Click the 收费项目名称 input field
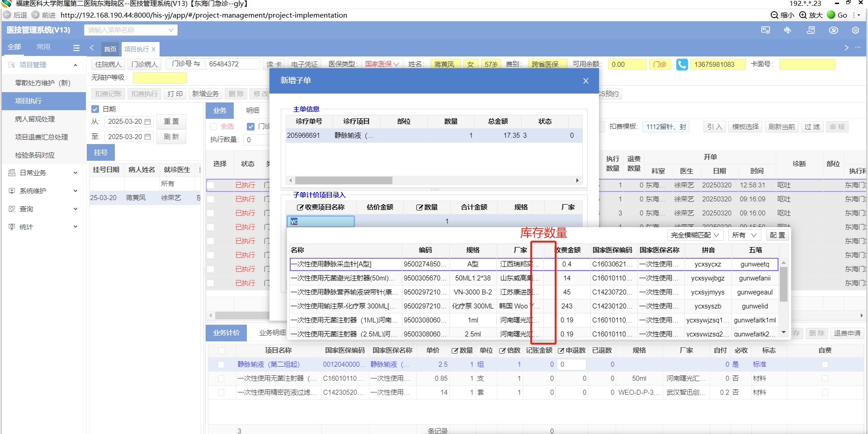Image resolution: width=868 pixels, height=434 pixels. pyautogui.click(x=321, y=221)
